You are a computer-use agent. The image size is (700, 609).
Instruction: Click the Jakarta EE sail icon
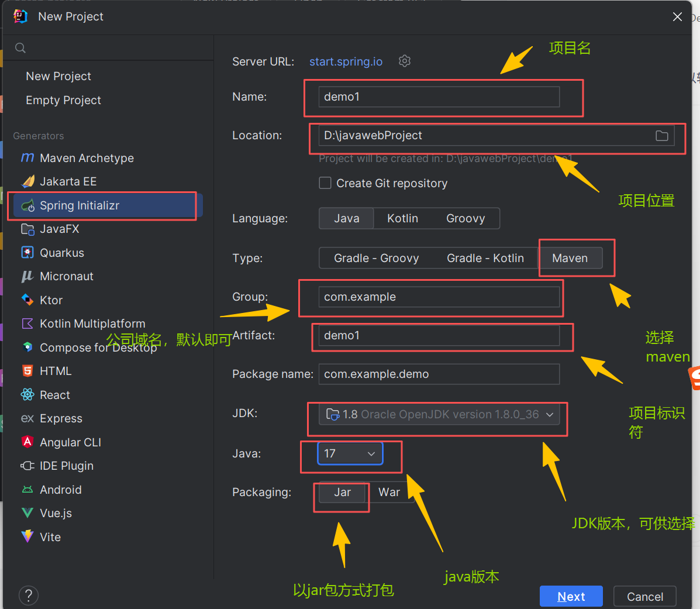pyautogui.click(x=27, y=181)
